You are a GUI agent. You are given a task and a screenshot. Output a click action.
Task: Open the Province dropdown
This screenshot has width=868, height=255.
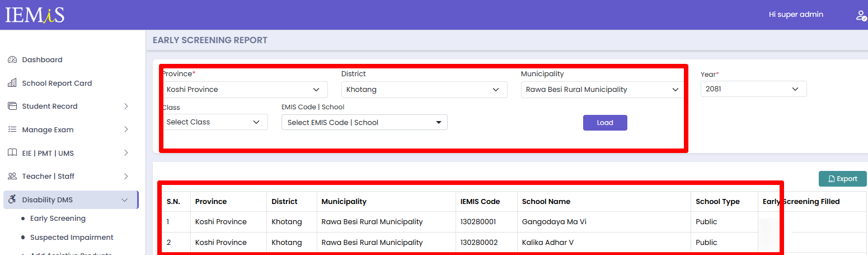[x=245, y=90]
